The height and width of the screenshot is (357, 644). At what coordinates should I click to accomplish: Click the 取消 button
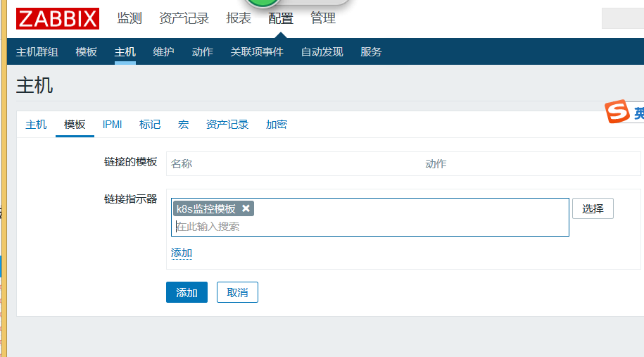pyautogui.click(x=237, y=292)
